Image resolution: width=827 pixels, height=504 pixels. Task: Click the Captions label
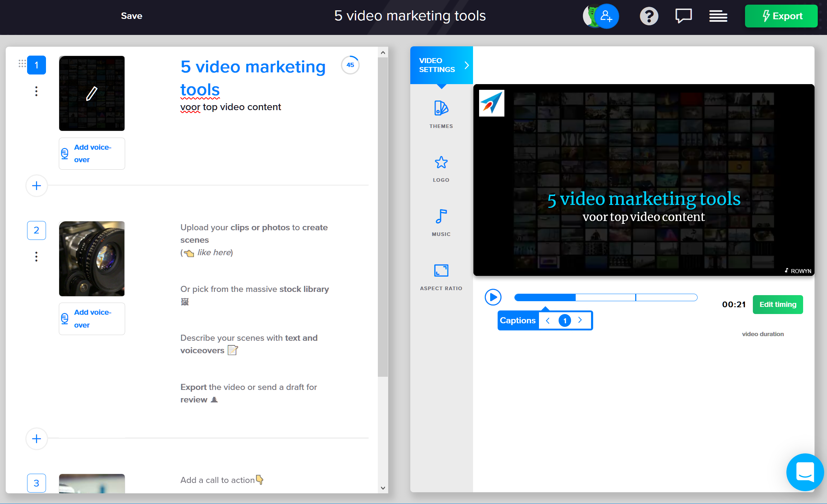pyautogui.click(x=518, y=320)
